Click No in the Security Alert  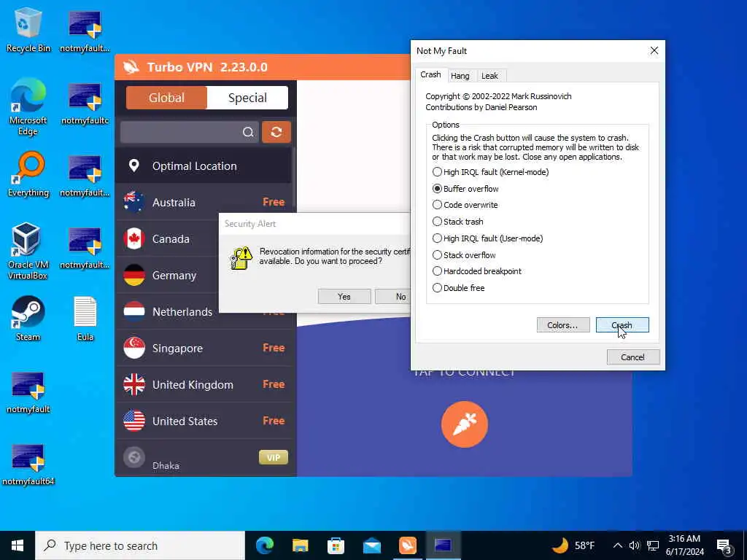[x=392, y=296]
